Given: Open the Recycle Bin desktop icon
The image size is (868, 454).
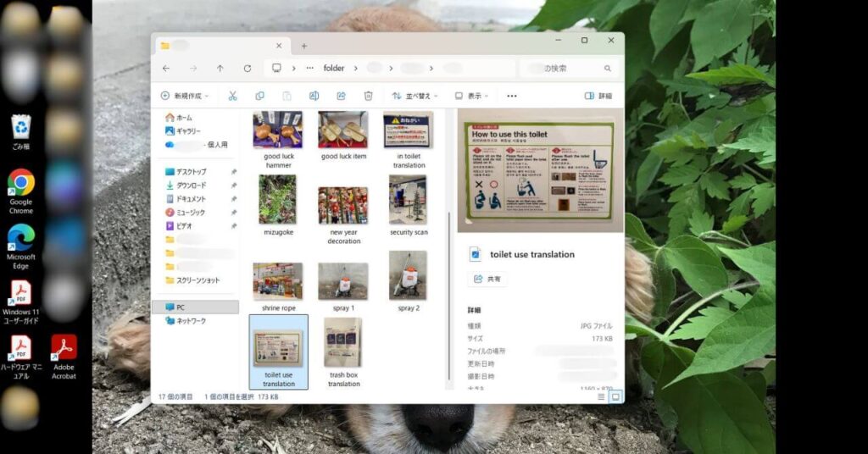Looking at the screenshot, I should pyautogui.click(x=21, y=133).
